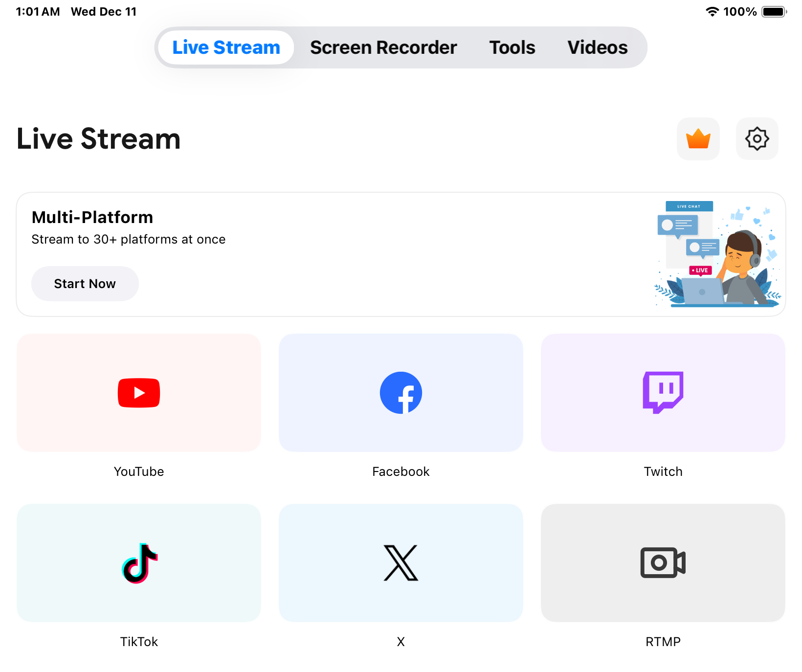
Task: Select the Facebook streaming tile
Action: tap(401, 393)
